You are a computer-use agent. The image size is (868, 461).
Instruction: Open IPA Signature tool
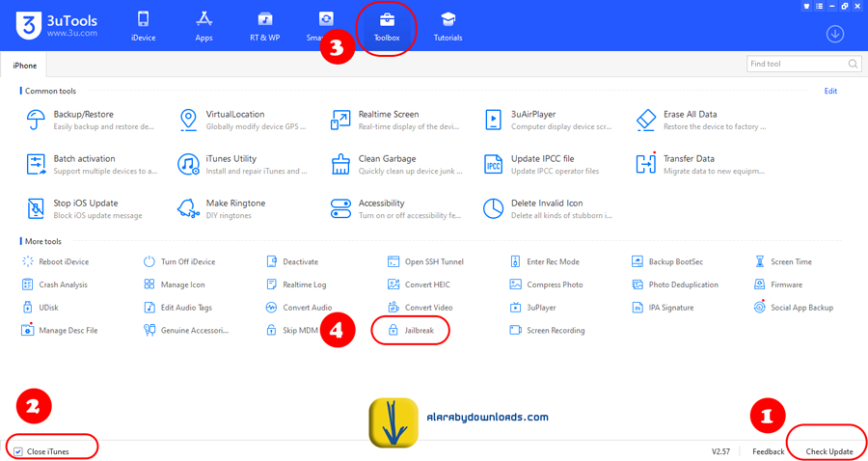(663, 307)
